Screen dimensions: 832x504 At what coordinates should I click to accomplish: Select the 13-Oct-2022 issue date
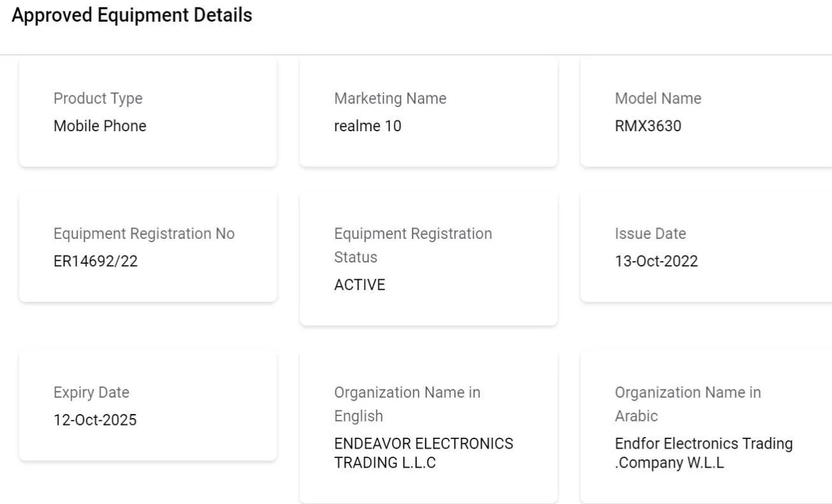tap(656, 261)
